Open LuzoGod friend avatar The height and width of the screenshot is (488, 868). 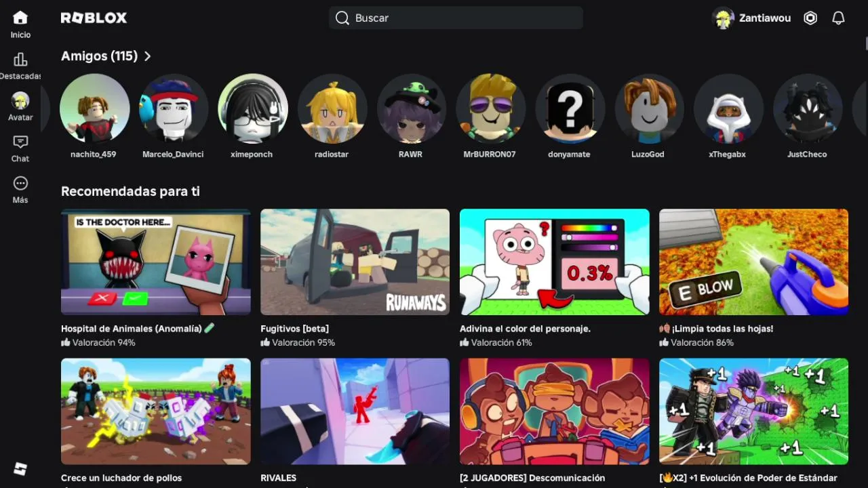click(649, 108)
